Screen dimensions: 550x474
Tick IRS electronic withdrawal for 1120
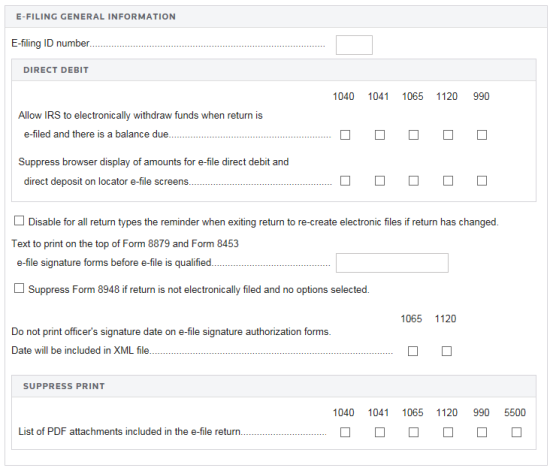448,135
